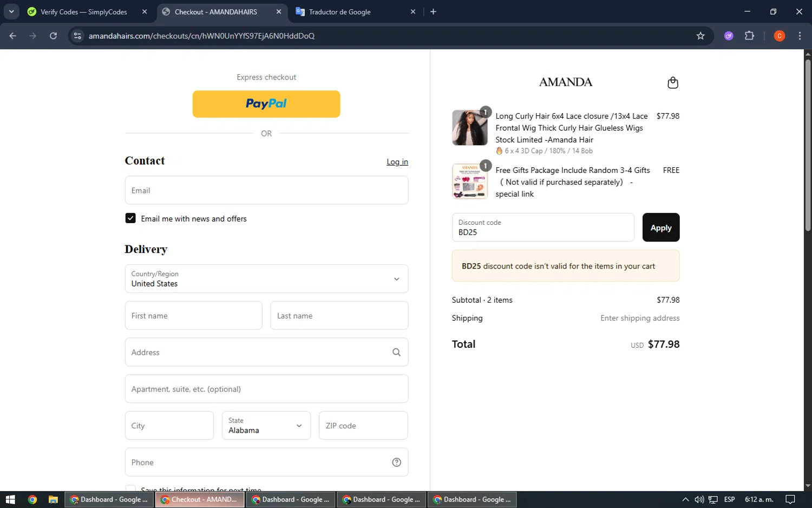Switch the ESP input language indicator
Viewport: 812px width, 508px height.
729,499
